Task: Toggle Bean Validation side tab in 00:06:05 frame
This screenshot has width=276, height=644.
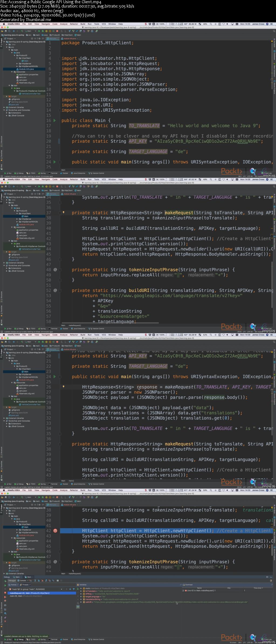Action: [274, 536]
